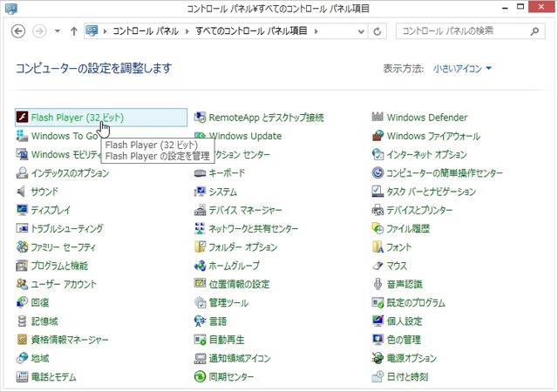
Task: Open the 音声認識 microphone icon
Action: 378,284
